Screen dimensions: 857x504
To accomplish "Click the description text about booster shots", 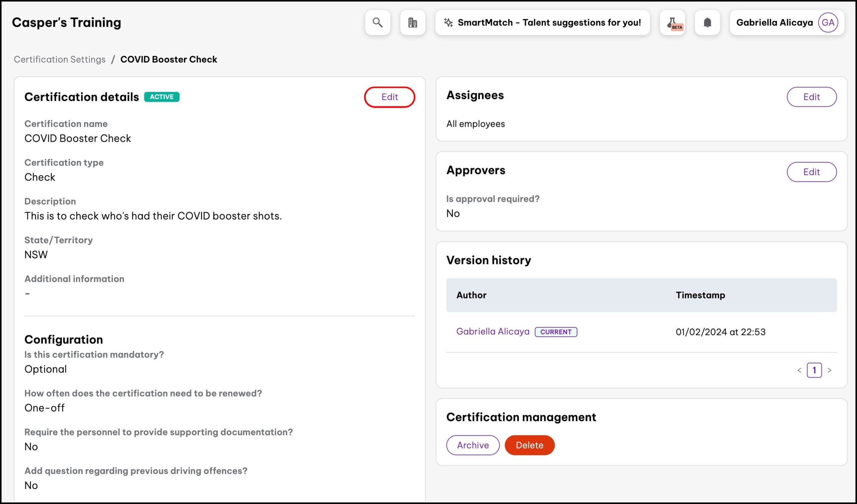I will click(153, 216).
